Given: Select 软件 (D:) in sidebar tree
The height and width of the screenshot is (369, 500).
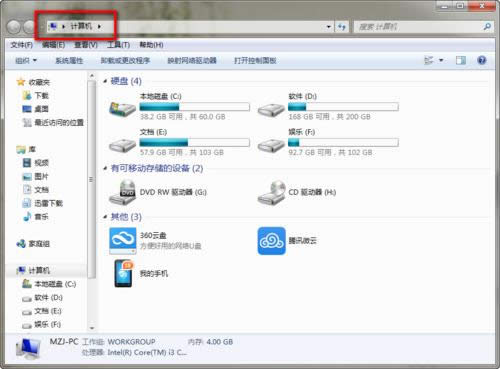Looking at the screenshot, I should 42,297.
